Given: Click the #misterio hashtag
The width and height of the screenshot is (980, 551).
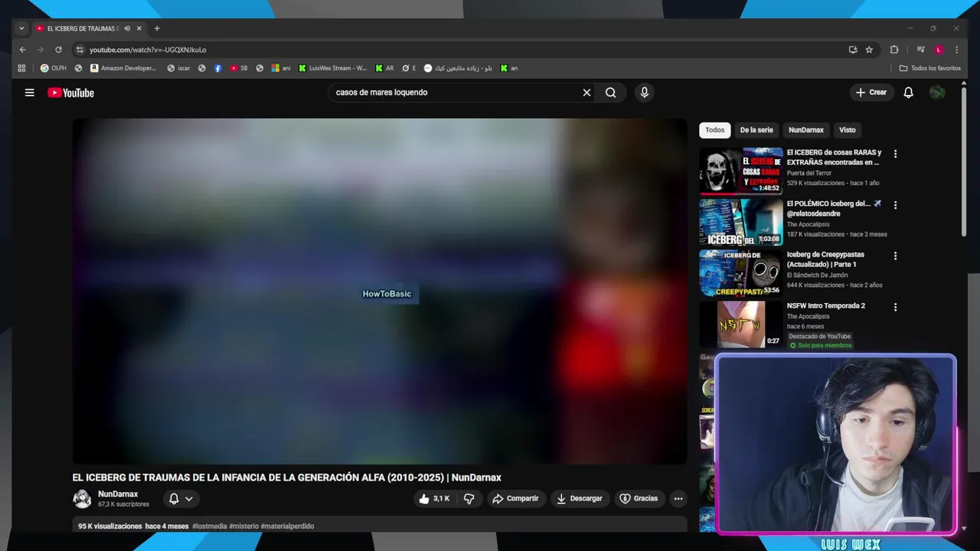Looking at the screenshot, I should click(243, 527).
